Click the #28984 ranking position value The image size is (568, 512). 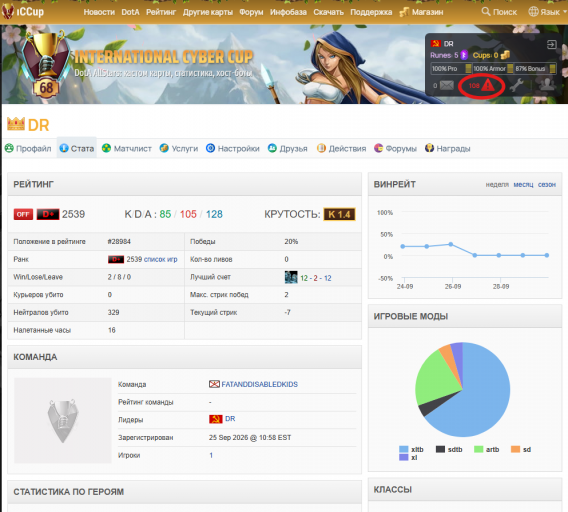[x=119, y=242]
